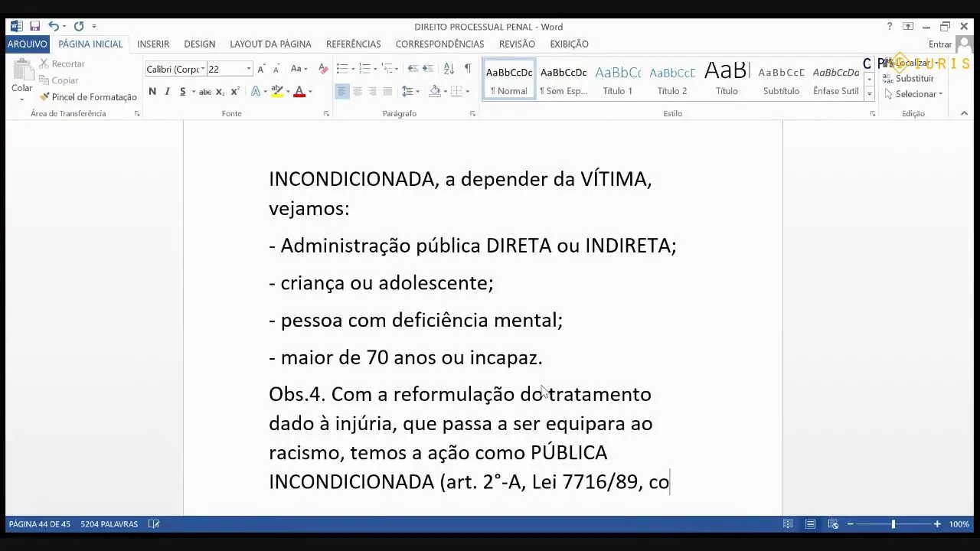Image resolution: width=980 pixels, height=551 pixels.
Task: Apply the Ênfase Sutil style
Action: click(x=835, y=80)
